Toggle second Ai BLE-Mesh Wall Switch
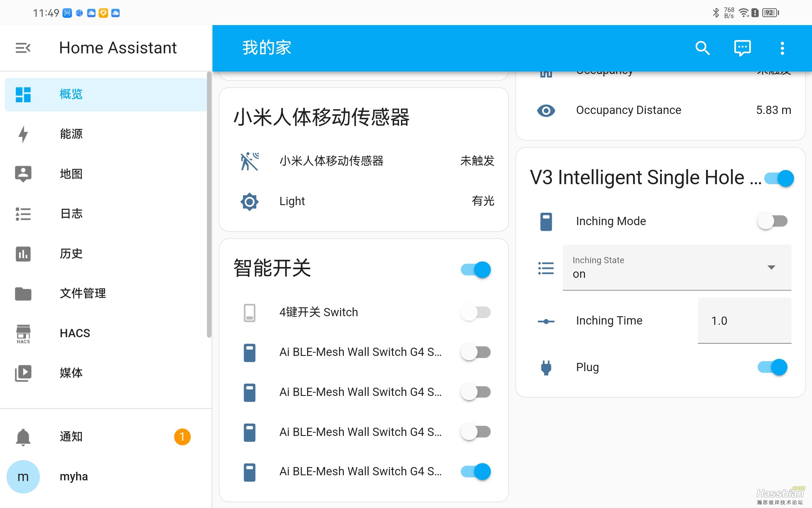This screenshot has width=812, height=508. click(476, 392)
